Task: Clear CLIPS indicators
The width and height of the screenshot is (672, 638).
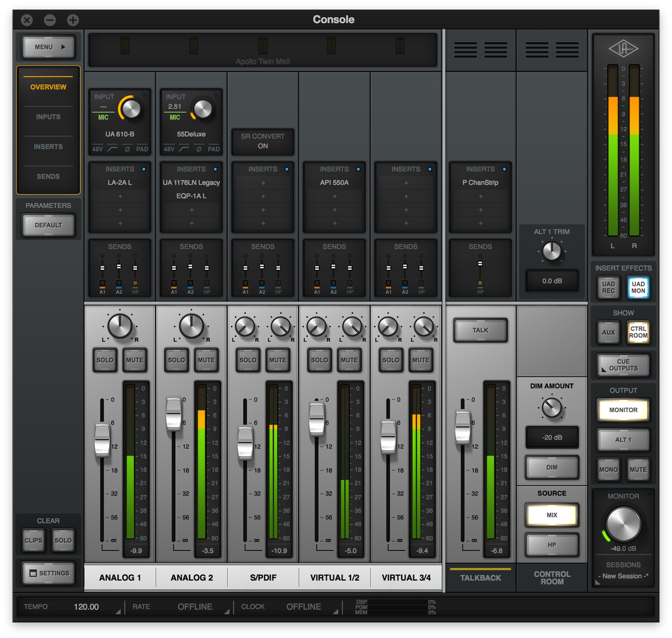Action: pos(33,540)
